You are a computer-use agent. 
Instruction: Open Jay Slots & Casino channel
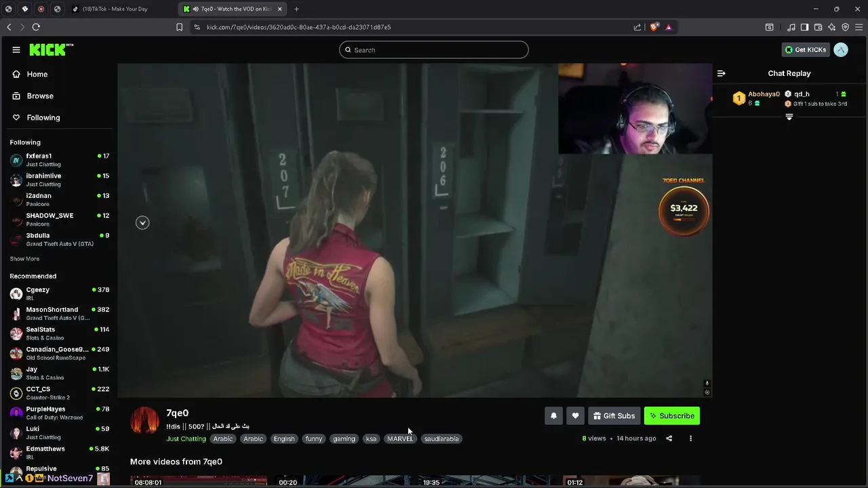click(59, 373)
